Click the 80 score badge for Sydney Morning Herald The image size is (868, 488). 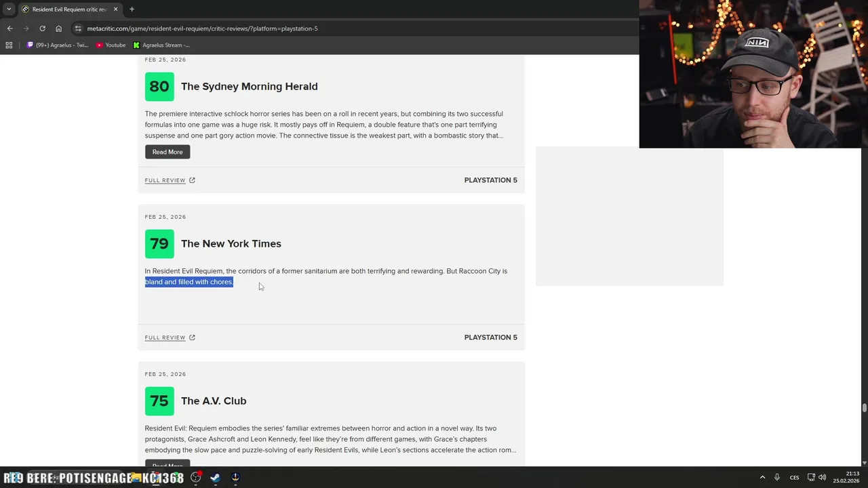point(159,86)
